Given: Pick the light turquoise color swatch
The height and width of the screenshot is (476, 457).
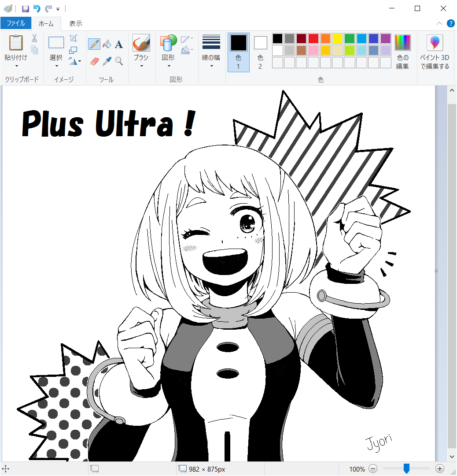Looking at the screenshot, I should pos(361,50).
